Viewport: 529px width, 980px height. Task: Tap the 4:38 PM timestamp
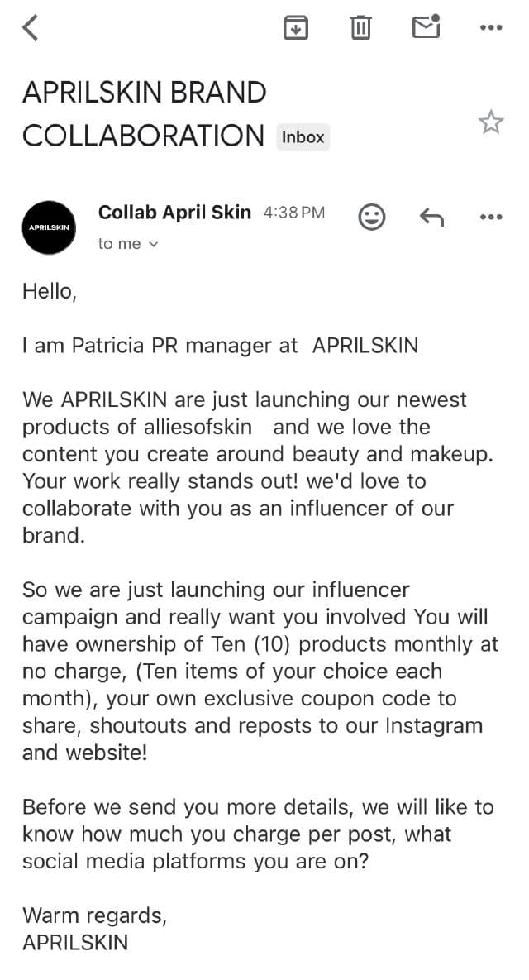(x=294, y=213)
